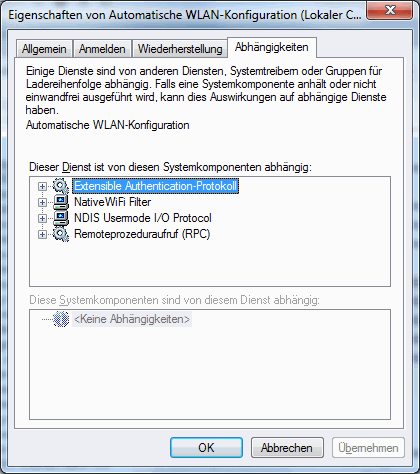This screenshot has height=474, width=420.
Task: Expand the Extensible Authentication-Protokoll node
Action: tap(42, 186)
